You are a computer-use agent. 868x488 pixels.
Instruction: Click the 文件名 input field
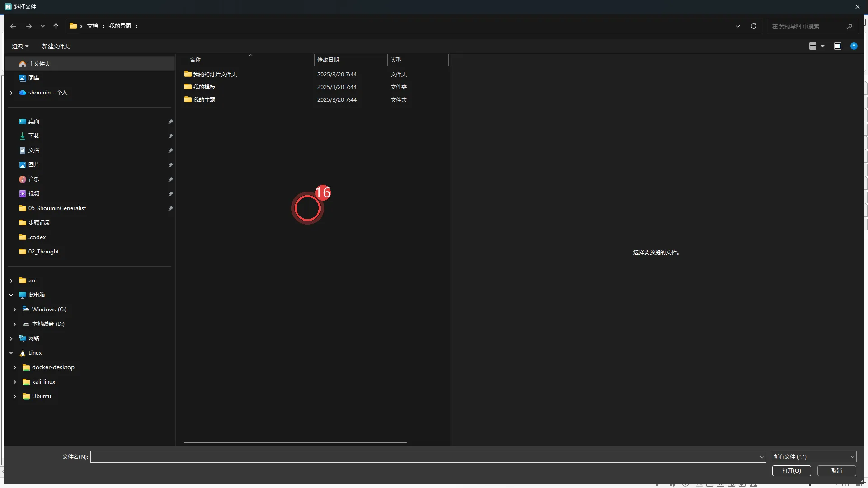pos(428,457)
